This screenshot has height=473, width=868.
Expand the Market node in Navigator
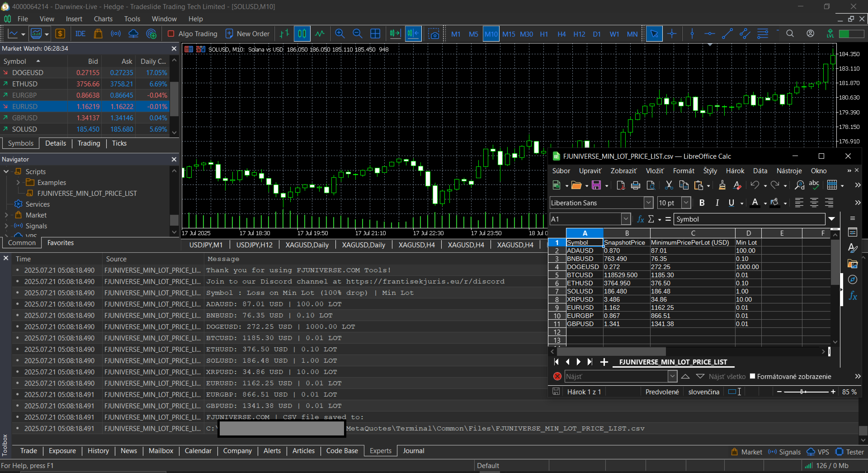pos(6,215)
